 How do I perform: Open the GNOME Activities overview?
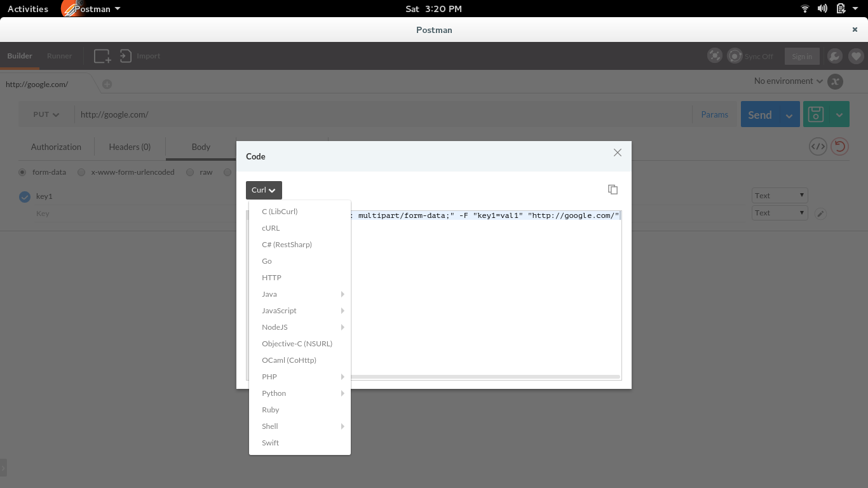[x=28, y=9]
